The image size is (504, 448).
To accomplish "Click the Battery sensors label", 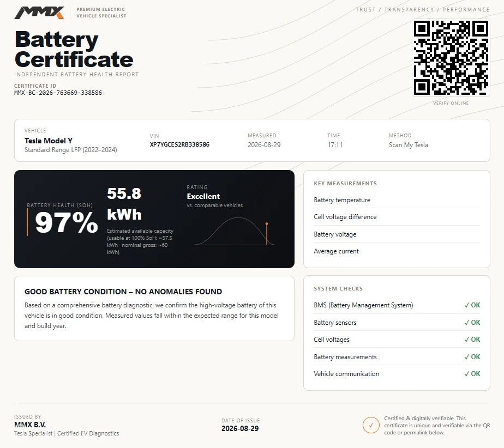I will point(335,323).
